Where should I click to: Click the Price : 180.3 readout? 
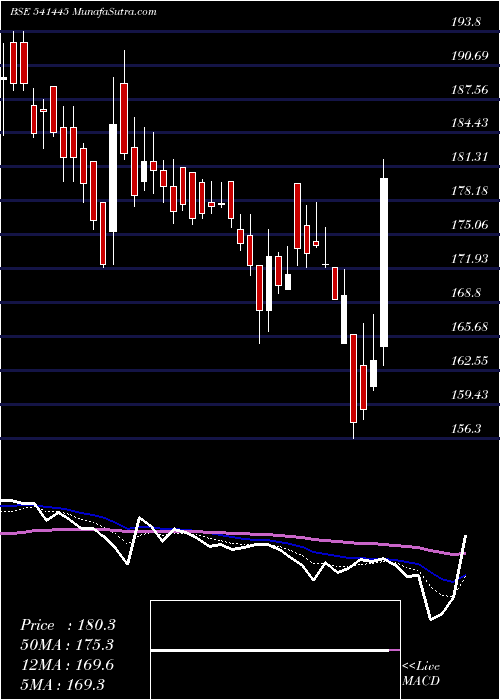(x=68, y=625)
